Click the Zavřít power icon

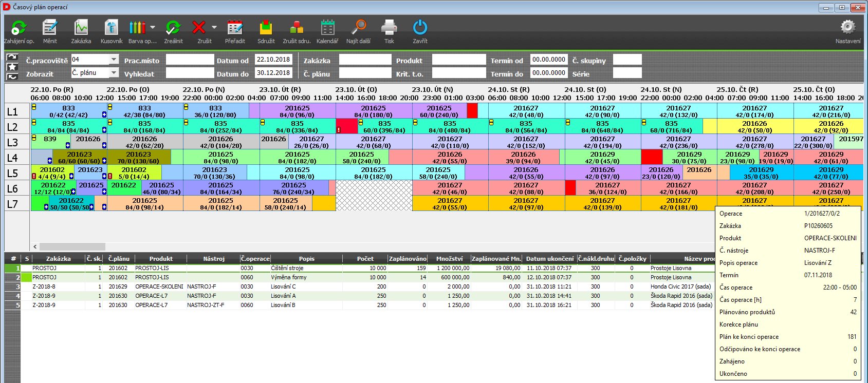(x=420, y=28)
